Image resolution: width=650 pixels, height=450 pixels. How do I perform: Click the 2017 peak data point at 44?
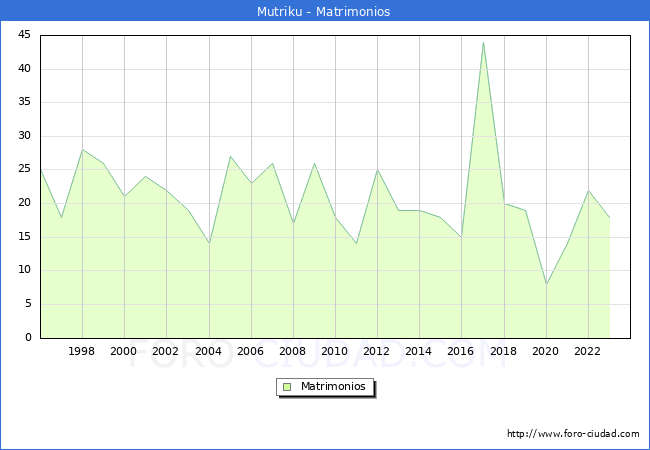pyautogui.click(x=483, y=42)
